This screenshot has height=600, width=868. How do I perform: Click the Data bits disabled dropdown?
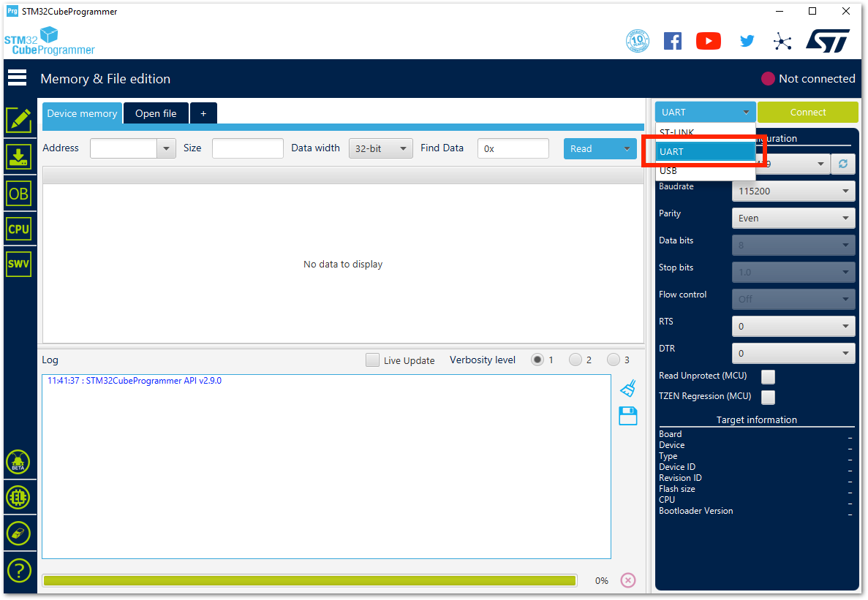[x=793, y=245]
